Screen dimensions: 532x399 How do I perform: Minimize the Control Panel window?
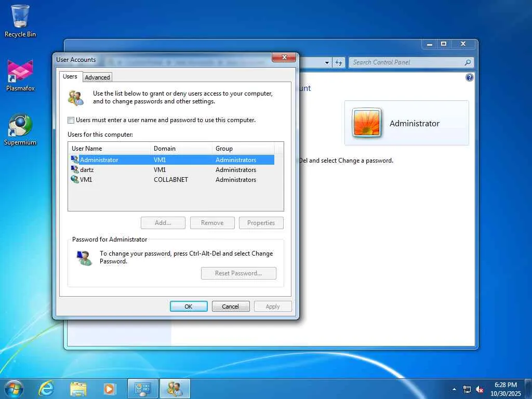pos(430,44)
